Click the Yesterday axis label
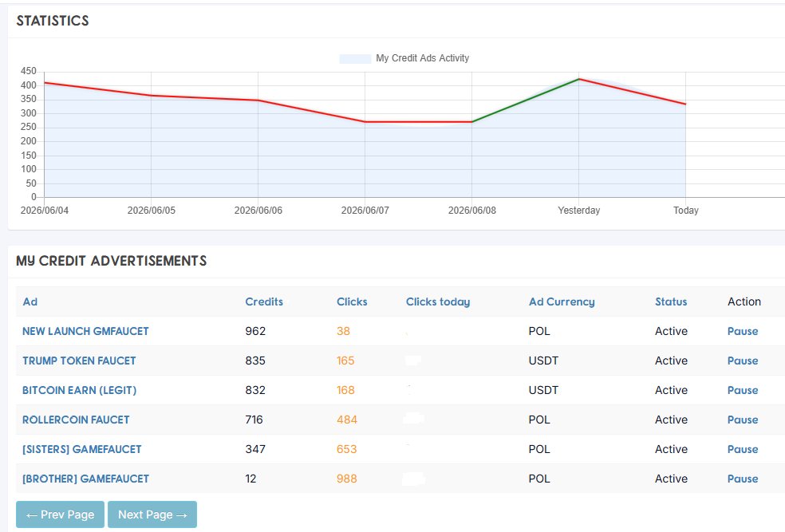Screen dimensions: 785x532 point(578,211)
